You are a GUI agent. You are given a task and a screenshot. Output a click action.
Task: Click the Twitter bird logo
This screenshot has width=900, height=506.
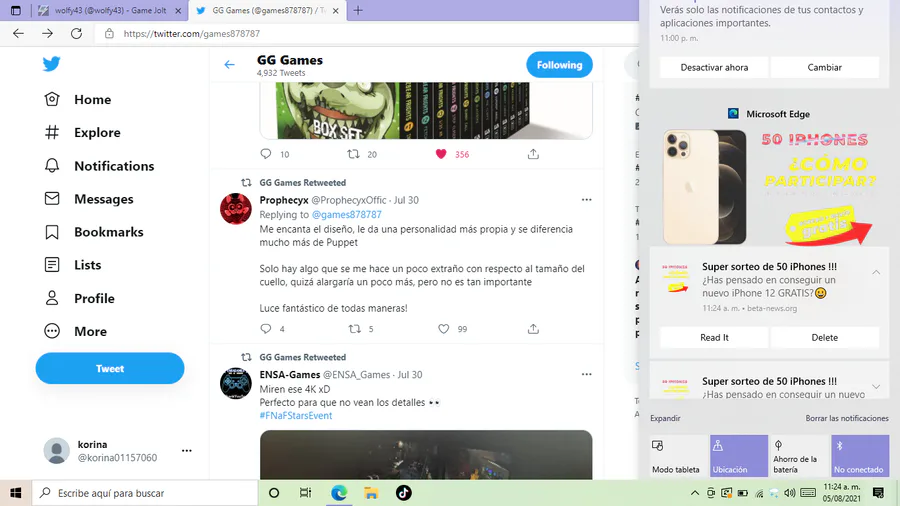click(52, 64)
